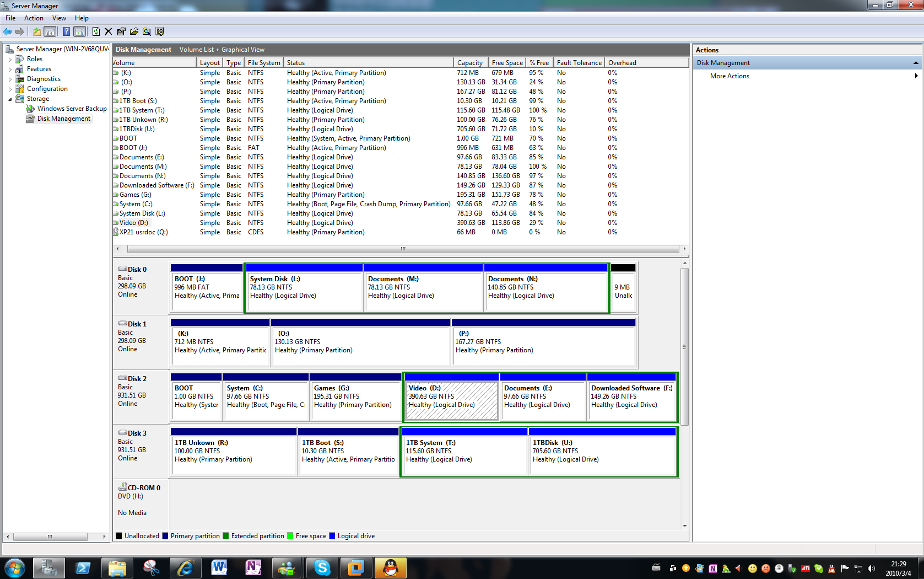This screenshot has height=579, width=924.
Task: Select Disk Management in the tree
Action: point(63,119)
